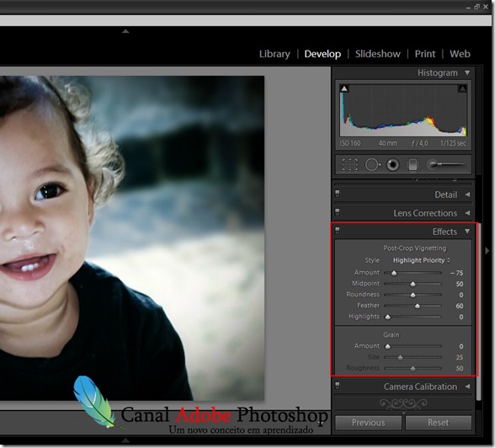
Task: Click the Highlights slider handle
Action: click(x=387, y=317)
